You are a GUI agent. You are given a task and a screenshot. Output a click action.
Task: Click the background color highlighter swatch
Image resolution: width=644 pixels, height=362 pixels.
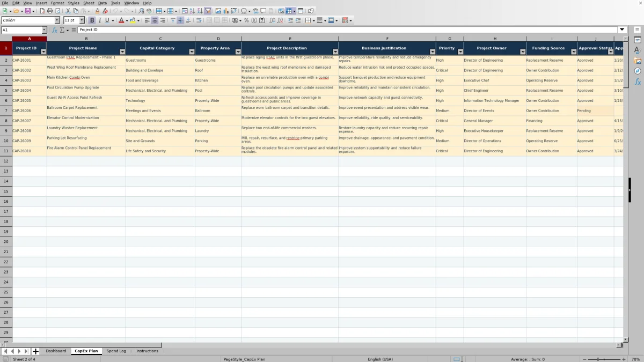tap(132, 20)
